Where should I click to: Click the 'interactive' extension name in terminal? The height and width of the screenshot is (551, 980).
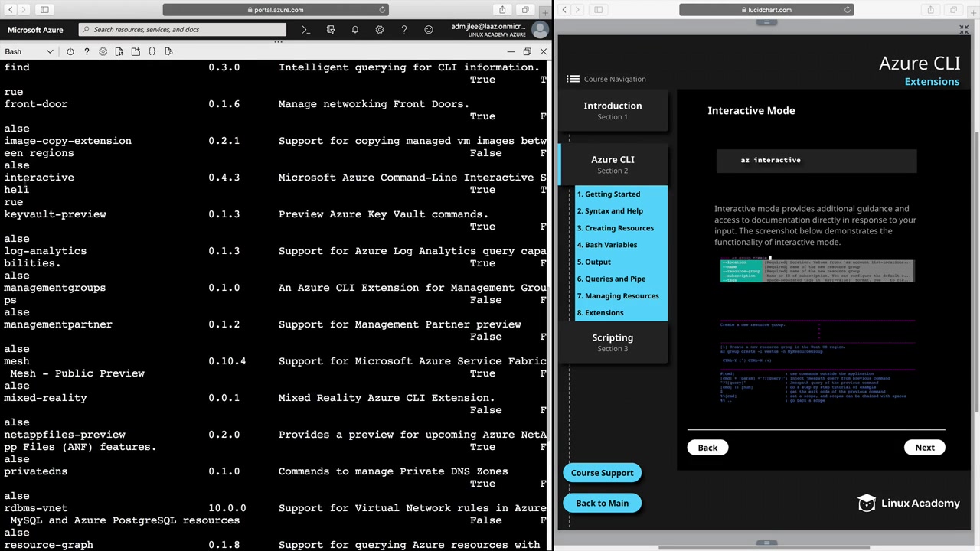[x=39, y=178]
